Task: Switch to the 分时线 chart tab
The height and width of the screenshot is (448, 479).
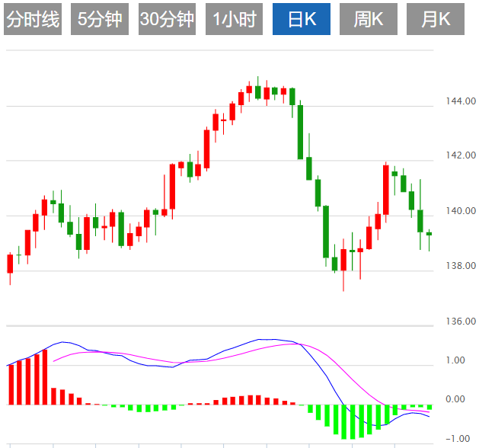Action: coord(33,19)
